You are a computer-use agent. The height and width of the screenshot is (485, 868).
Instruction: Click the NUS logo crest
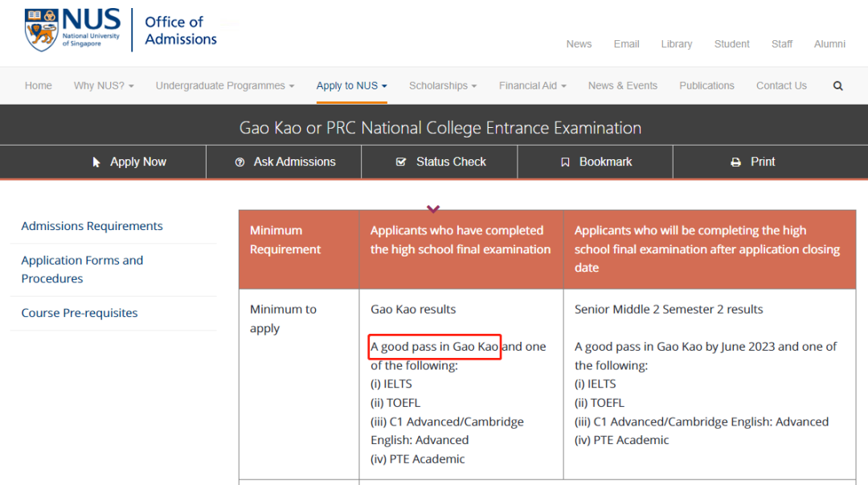click(41, 30)
